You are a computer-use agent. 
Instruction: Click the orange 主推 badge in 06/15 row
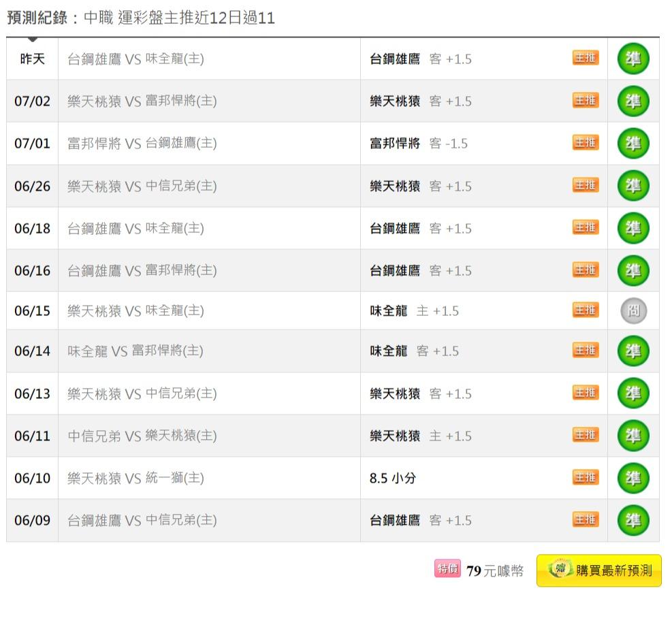pos(586,310)
